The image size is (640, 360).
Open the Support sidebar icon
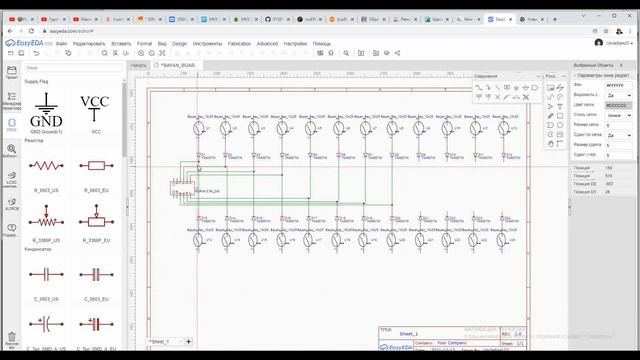[x=11, y=230]
